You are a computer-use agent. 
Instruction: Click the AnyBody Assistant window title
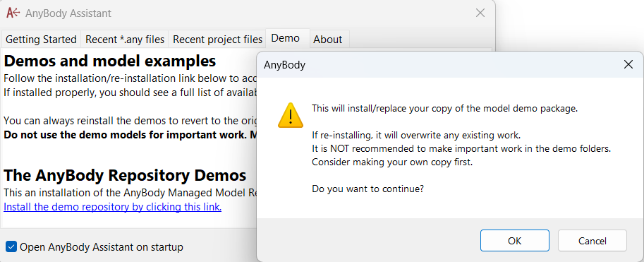(x=68, y=13)
